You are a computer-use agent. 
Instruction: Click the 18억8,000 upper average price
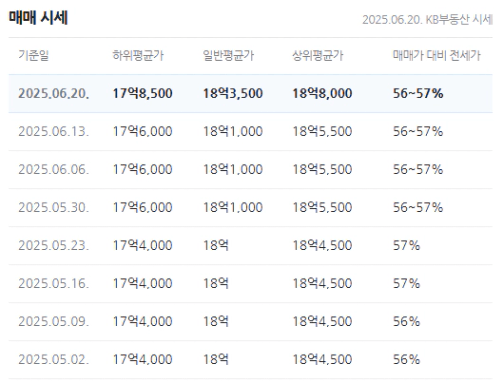[x=322, y=93]
